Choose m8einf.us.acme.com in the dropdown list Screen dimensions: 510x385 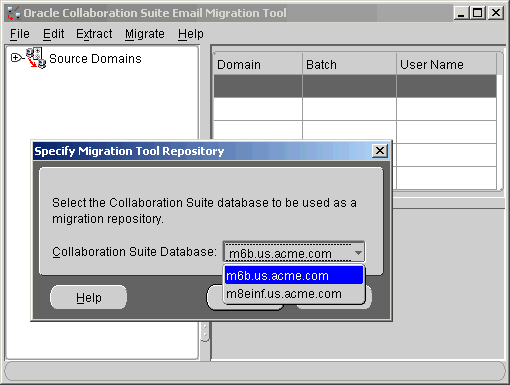point(294,294)
